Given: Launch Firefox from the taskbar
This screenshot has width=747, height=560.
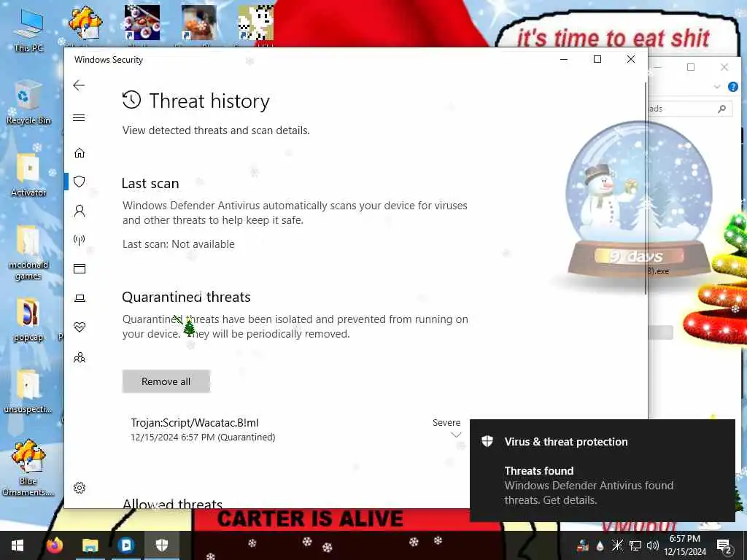Looking at the screenshot, I should coord(54,545).
